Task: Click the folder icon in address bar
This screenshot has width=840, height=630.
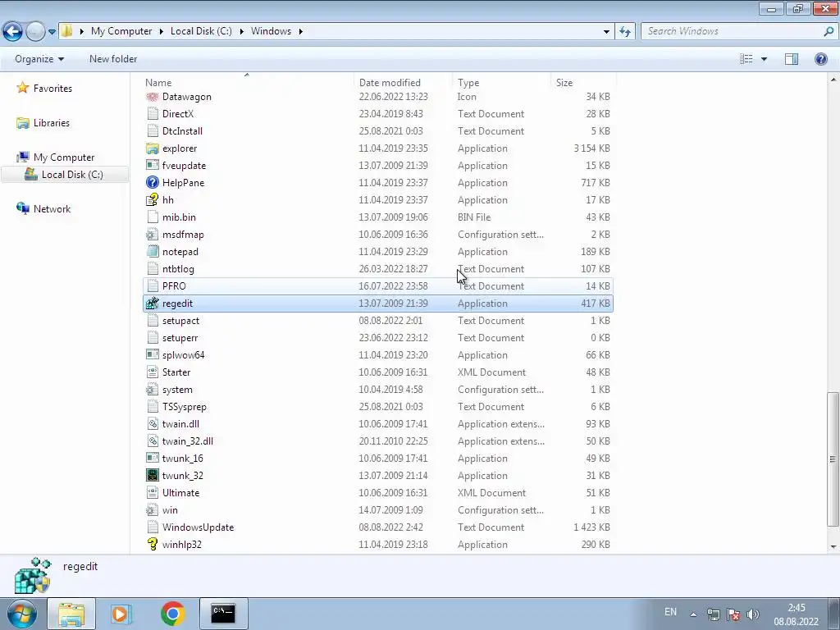Action: 66,30
